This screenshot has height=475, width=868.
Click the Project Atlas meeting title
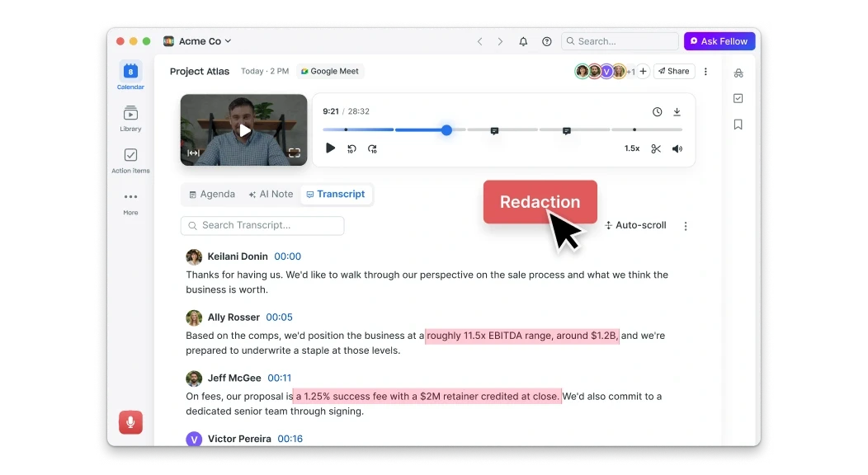[200, 72]
